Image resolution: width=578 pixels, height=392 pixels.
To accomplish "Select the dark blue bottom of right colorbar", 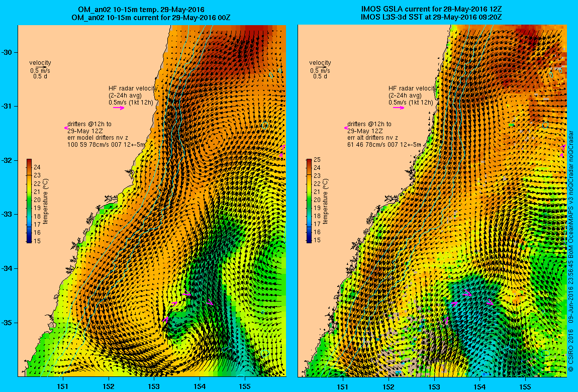I will pyautogui.click(x=309, y=240).
